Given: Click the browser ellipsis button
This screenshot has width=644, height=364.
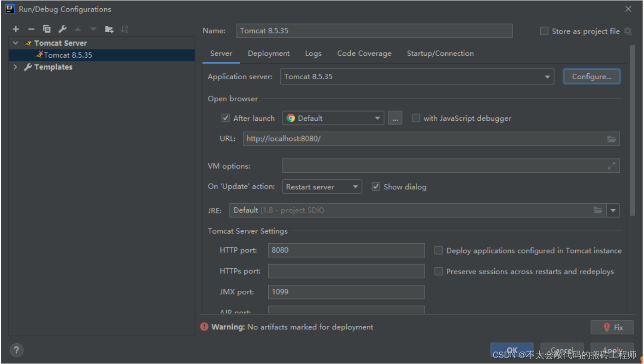Looking at the screenshot, I should (x=395, y=118).
